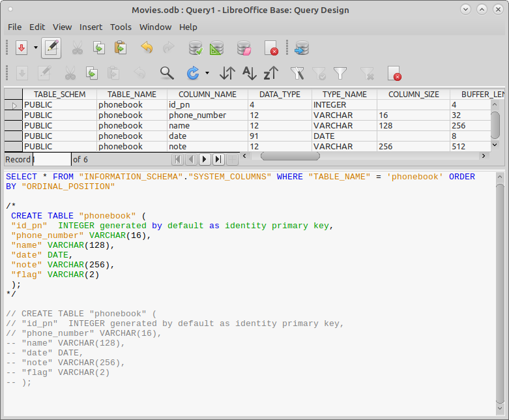Screen dimensions: 509x420
Task: Open the Refresh dropdown arrow
Action: [207, 73]
